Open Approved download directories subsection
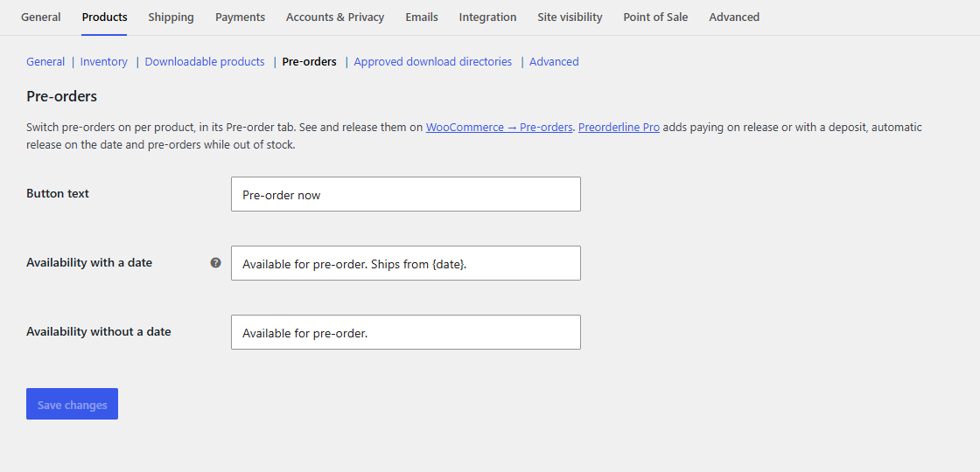980x472 pixels. 432,62
